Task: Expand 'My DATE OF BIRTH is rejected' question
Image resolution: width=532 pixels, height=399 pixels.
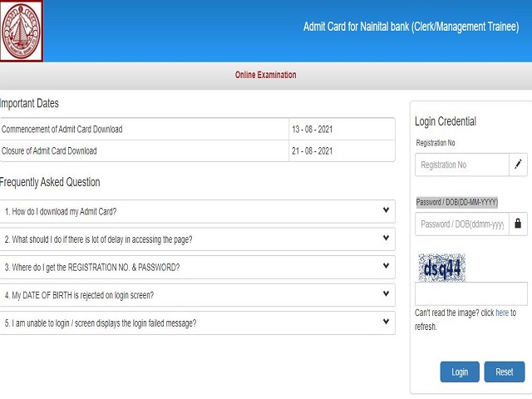Action: [198, 295]
